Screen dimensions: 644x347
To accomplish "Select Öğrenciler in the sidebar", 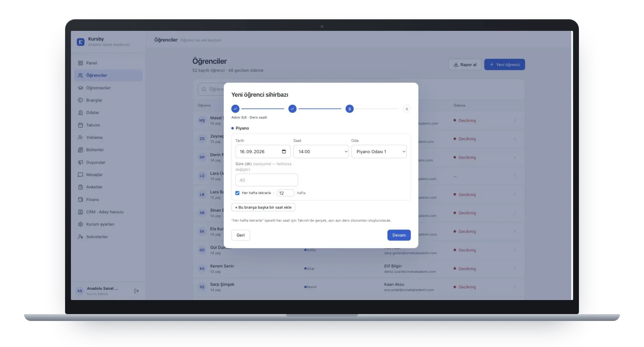I will click(x=108, y=75).
